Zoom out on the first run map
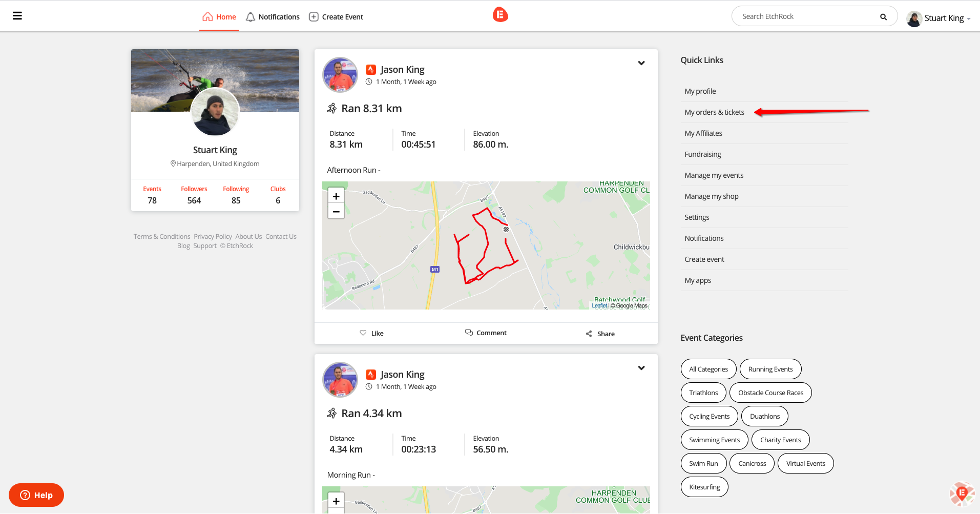Screen dimensions: 980x514 336,211
